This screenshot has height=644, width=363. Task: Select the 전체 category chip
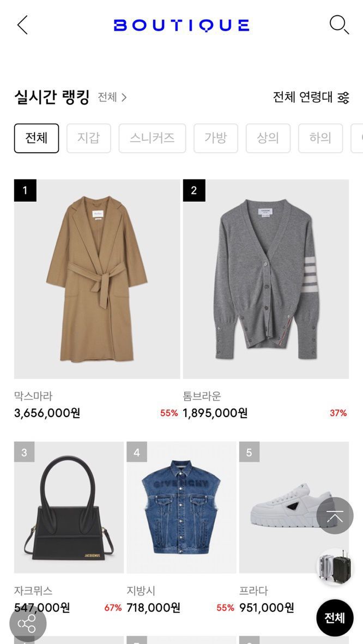click(x=37, y=138)
